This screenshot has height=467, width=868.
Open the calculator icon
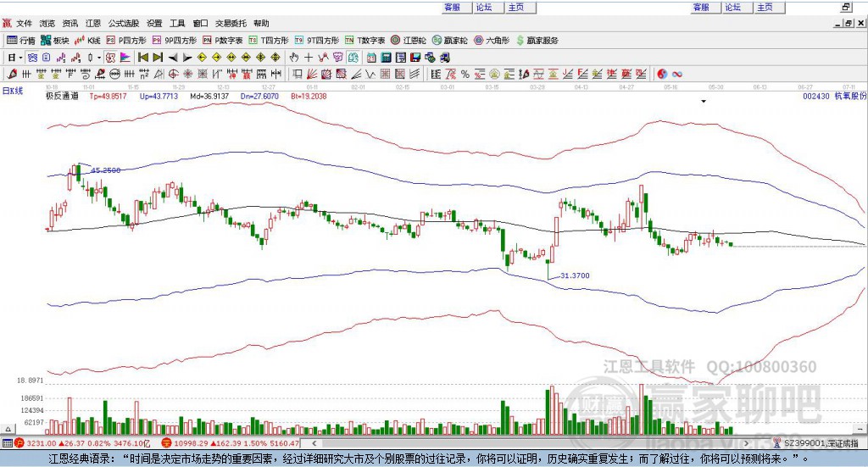click(386, 58)
